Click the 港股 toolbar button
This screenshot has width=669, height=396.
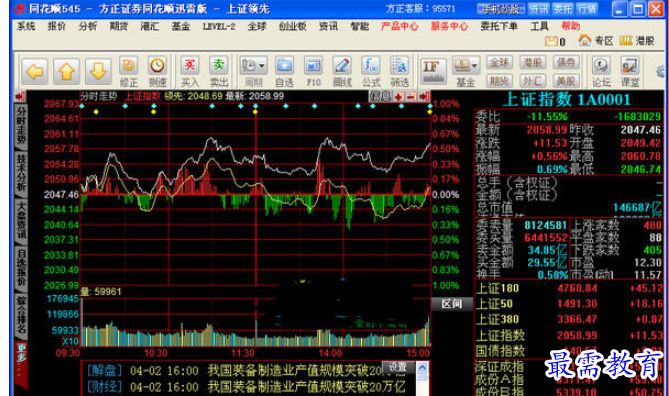coord(532,63)
